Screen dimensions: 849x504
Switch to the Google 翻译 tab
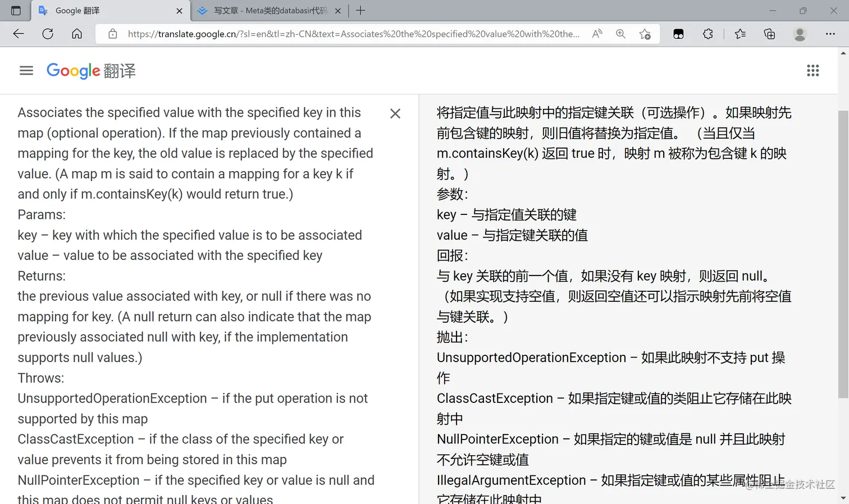[110, 11]
